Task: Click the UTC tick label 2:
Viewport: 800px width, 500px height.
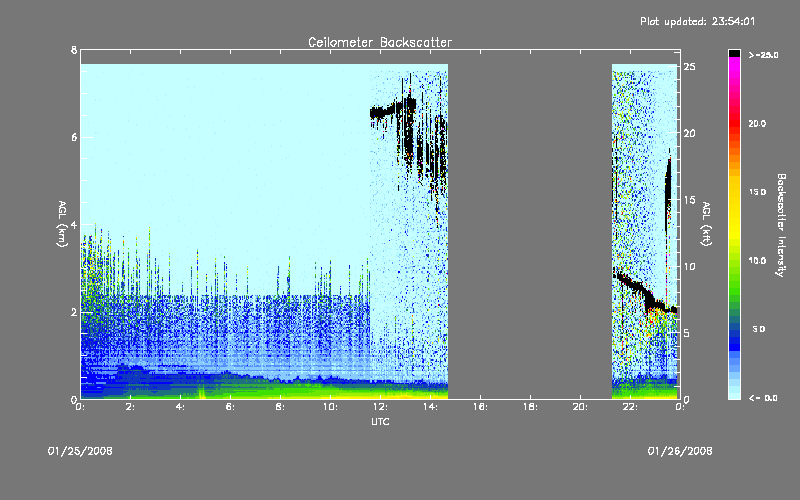Action: pyautogui.click(x=130, y=407)
